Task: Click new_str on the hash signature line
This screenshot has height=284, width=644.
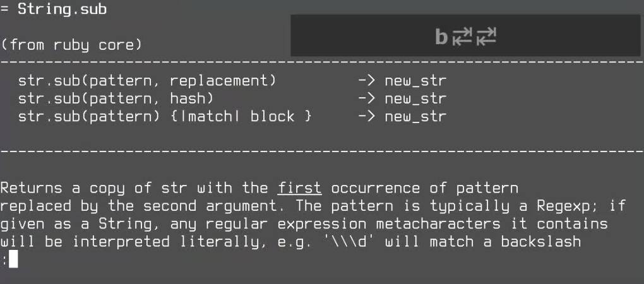Action: click(x=415, y=99)
